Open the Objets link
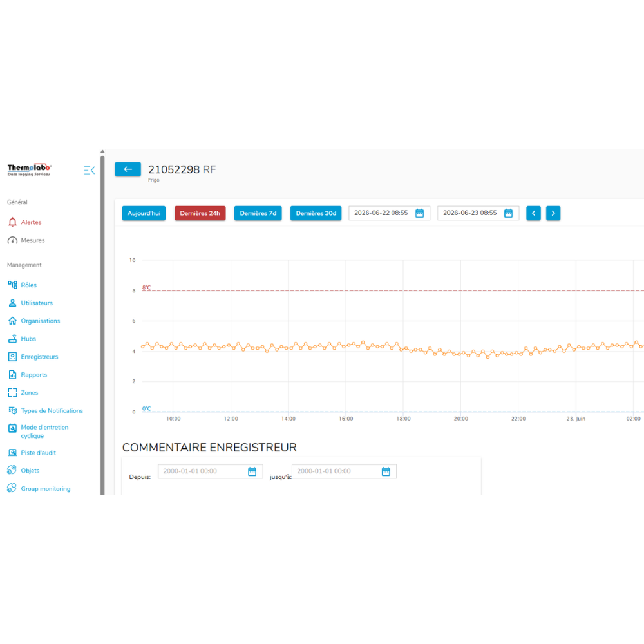 [30, 471]
